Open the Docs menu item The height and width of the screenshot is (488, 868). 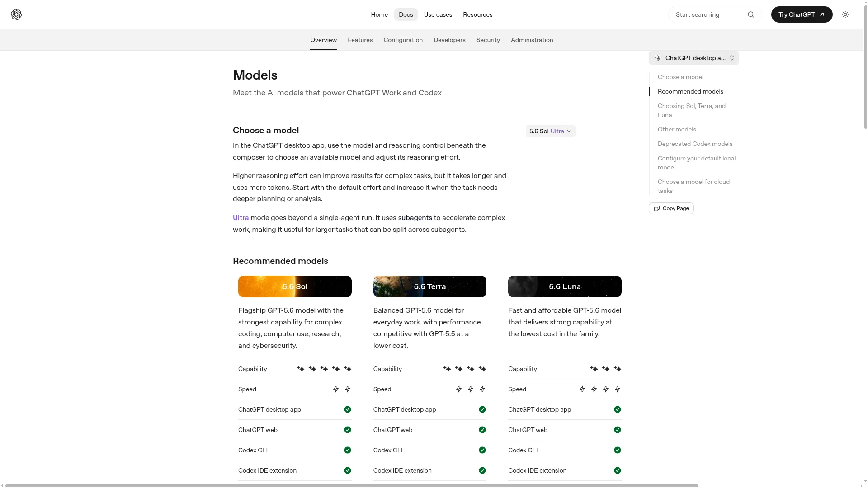tap(406, 14)
